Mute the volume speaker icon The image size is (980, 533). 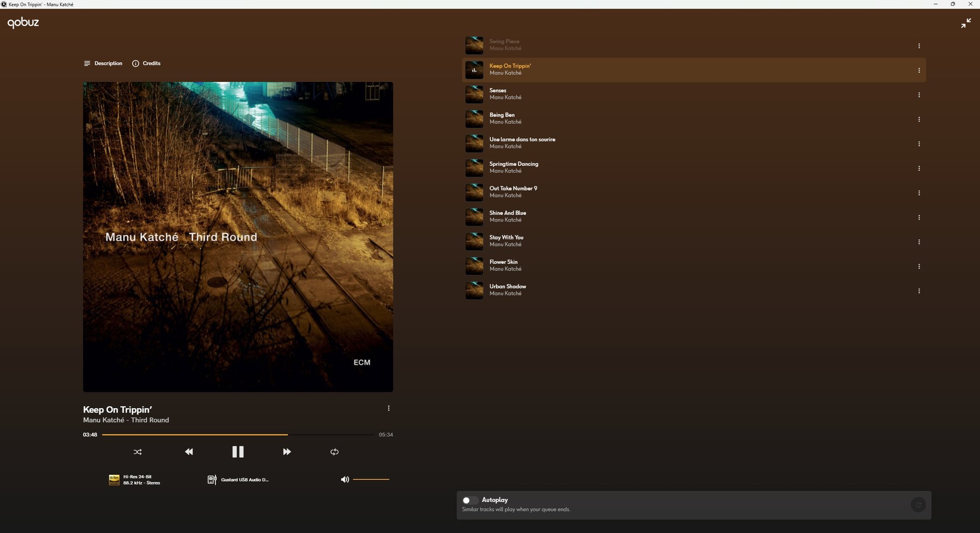point(345,479)
